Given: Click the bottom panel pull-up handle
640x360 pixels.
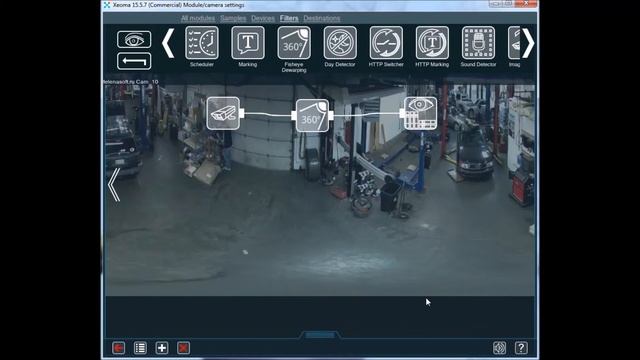Looking at the screenshot, I should coord(320,335).
